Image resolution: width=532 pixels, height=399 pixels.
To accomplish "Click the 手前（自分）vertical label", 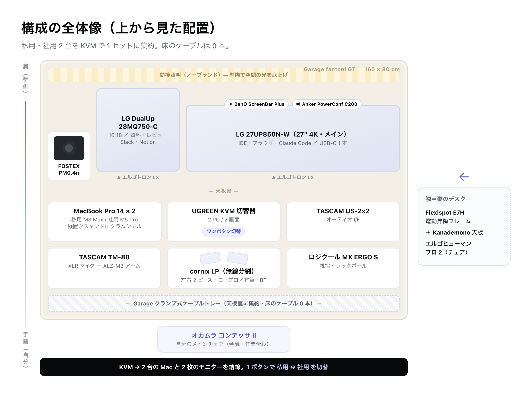I will (26, 350).
